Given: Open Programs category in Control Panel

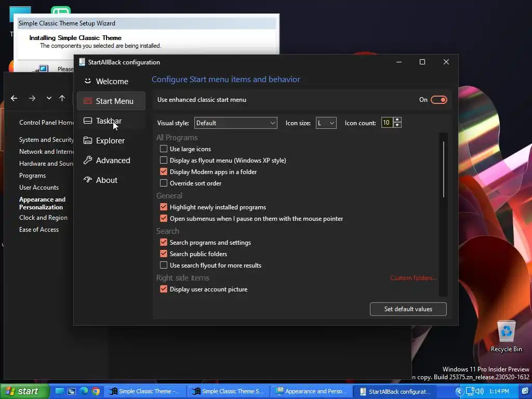Looking at the screenshot, I should click(x=33, y=176).
